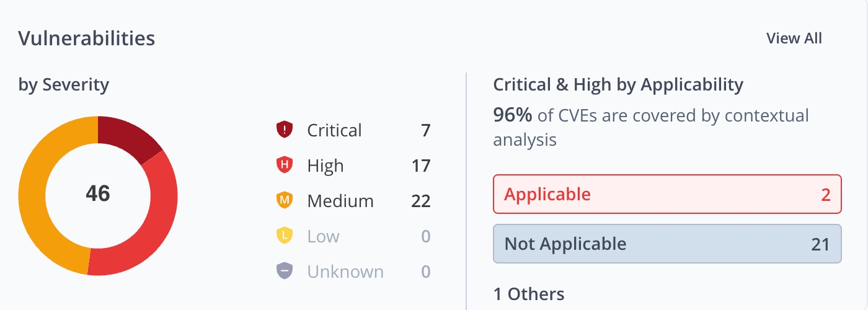Viewport: 868px width, 310px height.
Task: Click the Unknown legend label
Action: point(345,272)
